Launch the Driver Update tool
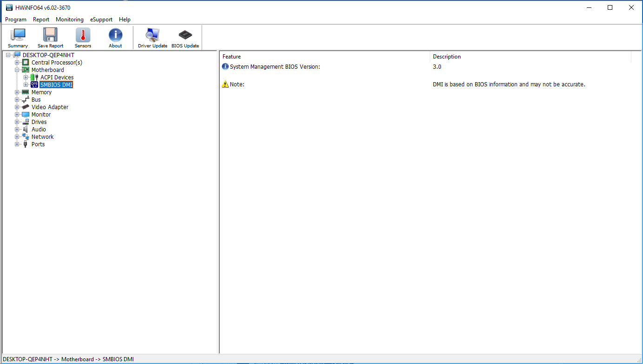 point(152,38)
